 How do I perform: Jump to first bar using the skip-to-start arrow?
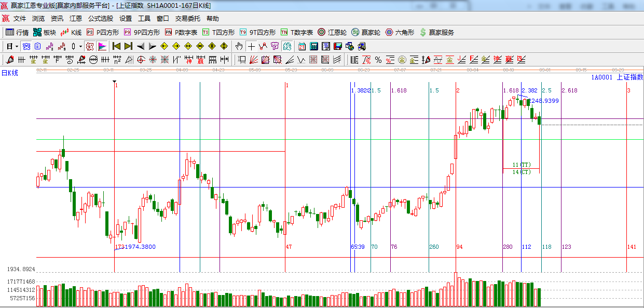[x=116, y=46]
